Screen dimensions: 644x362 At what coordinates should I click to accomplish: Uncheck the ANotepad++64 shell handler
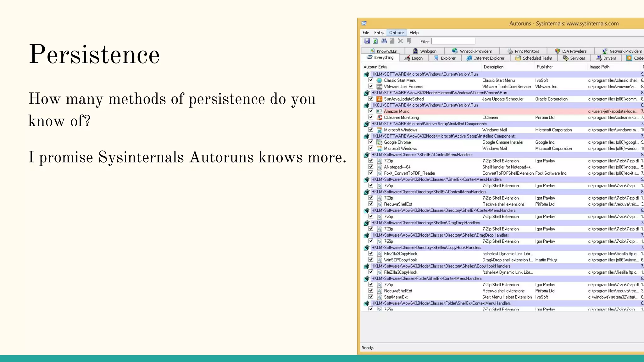pyautogui.click(x=371, y=167)
